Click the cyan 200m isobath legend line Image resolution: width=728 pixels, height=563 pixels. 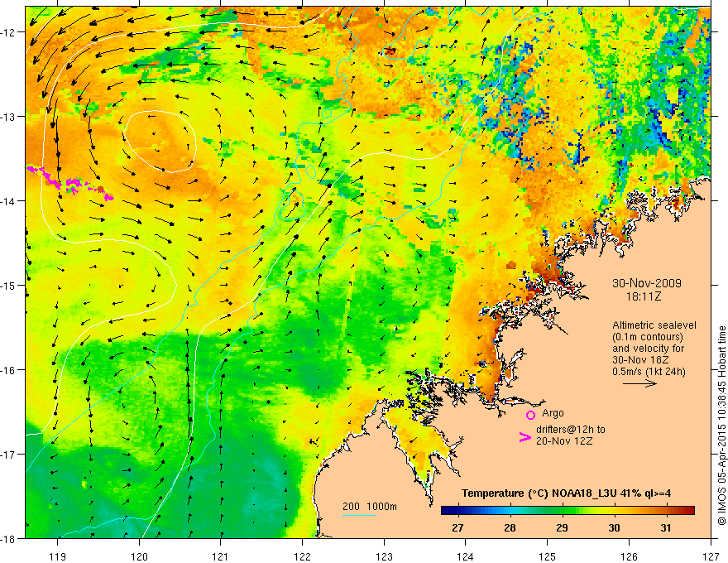359,515
